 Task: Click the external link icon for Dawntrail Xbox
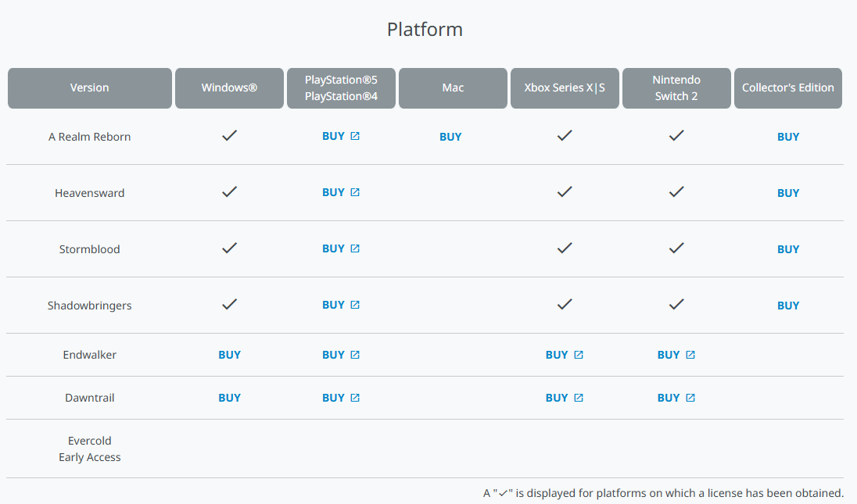coord(579,398)
